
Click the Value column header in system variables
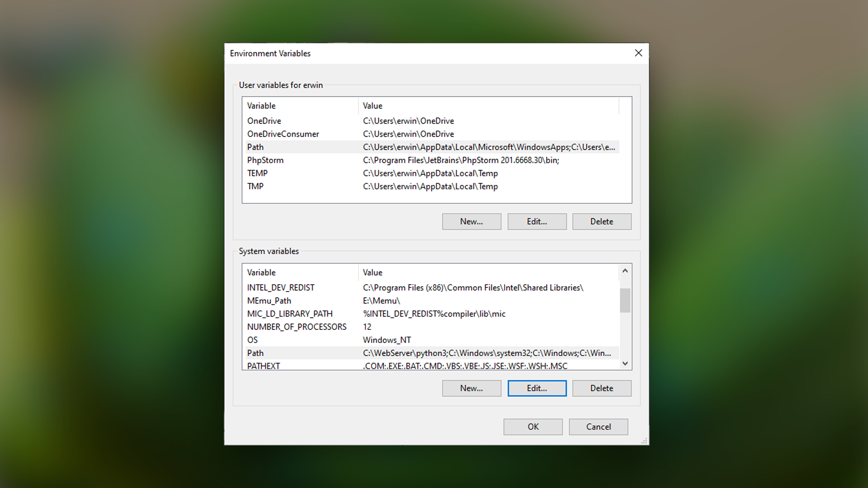[373, 272]
